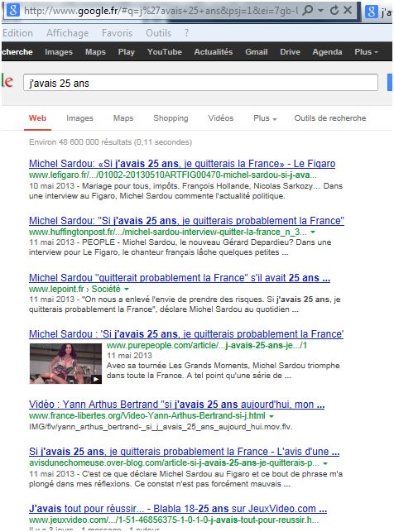Screen dimensions: 394x532
Task: Go to Maps in the black Google bar
Action: [x=95, y=52]
